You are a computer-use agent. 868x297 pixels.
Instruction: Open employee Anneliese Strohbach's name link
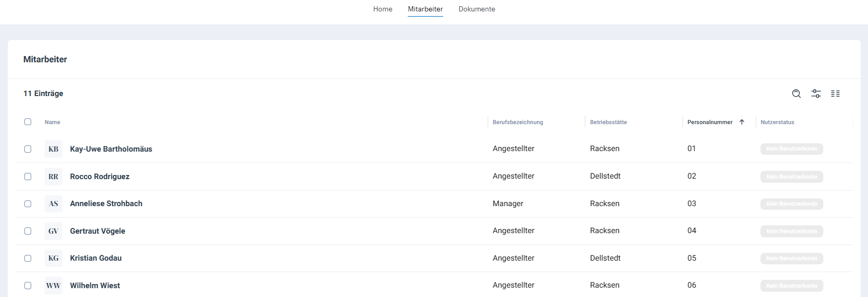pyautogui.click(x=106, y=204)
